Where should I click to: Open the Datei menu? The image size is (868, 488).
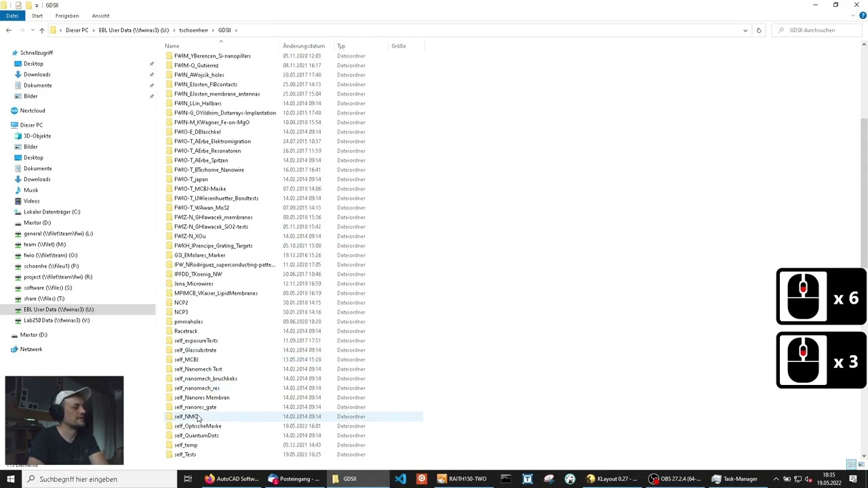coord(12,16)
